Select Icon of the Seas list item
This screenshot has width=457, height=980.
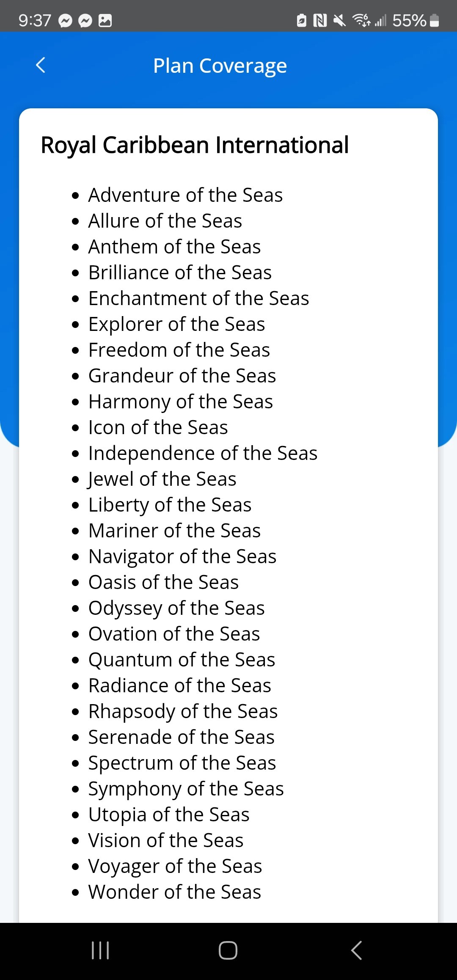pos(158,427)
